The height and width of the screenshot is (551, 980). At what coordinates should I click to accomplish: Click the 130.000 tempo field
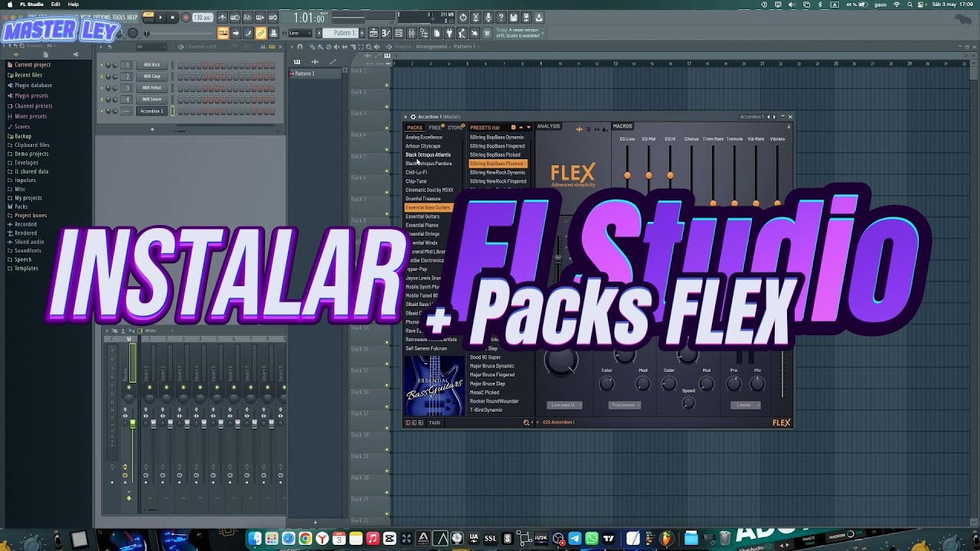click(202, 18)
